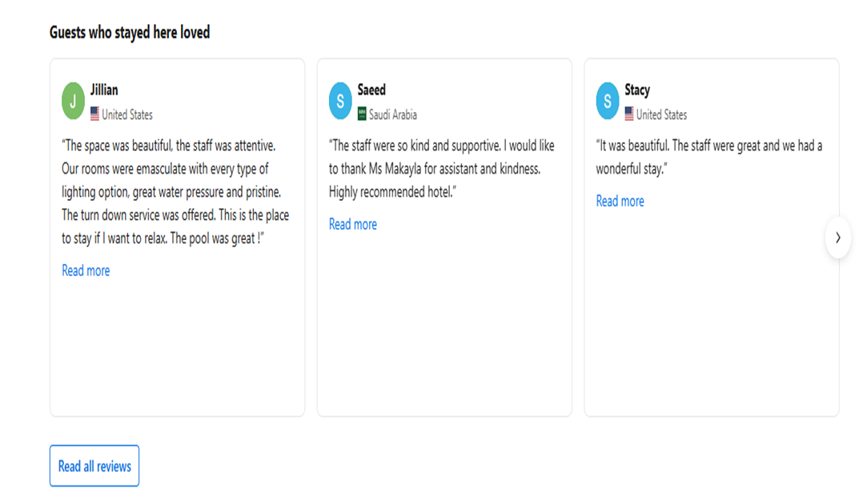Click Stacy's "wonderful stay" review text
Image resolution: width=867 pixels, height=504 pixels.
tap(708, 157)
